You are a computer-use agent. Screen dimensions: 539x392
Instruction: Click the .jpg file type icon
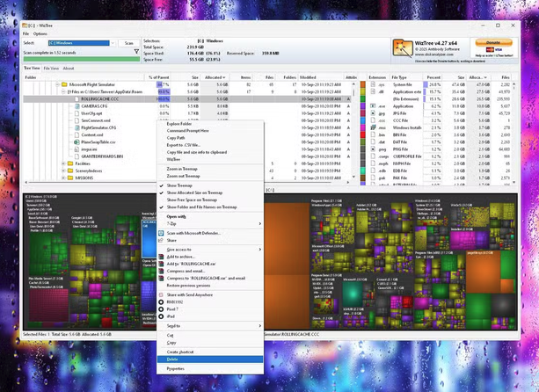[x=373, y=113]
